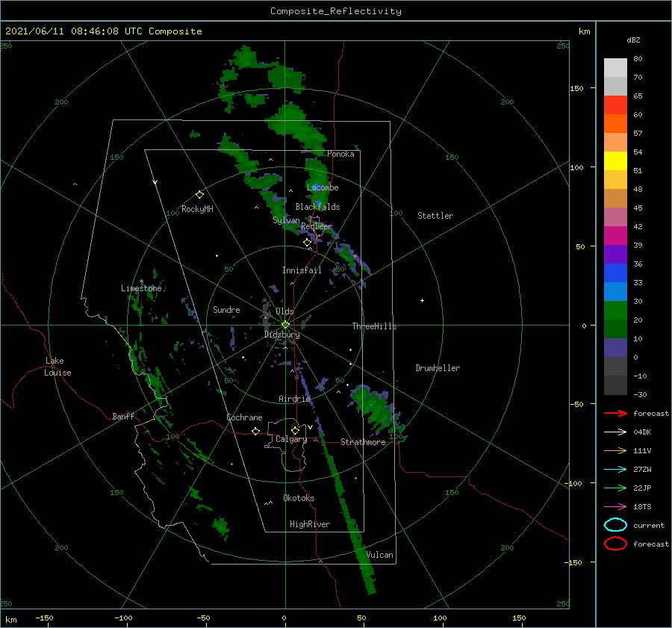Viewport: 672px width, 628px height.
Task: Click the cyan 'current' ellipse legend icon
Action: [x=615, y=525]
